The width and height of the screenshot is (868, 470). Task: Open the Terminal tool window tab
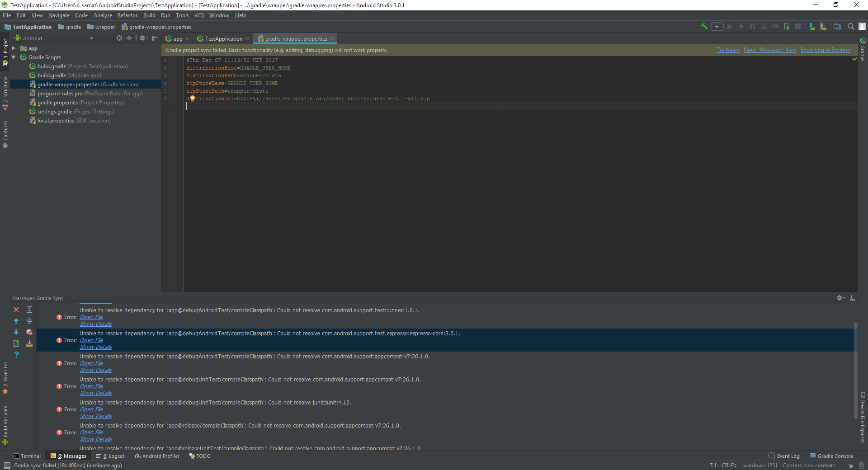click(x=27, y=456)
